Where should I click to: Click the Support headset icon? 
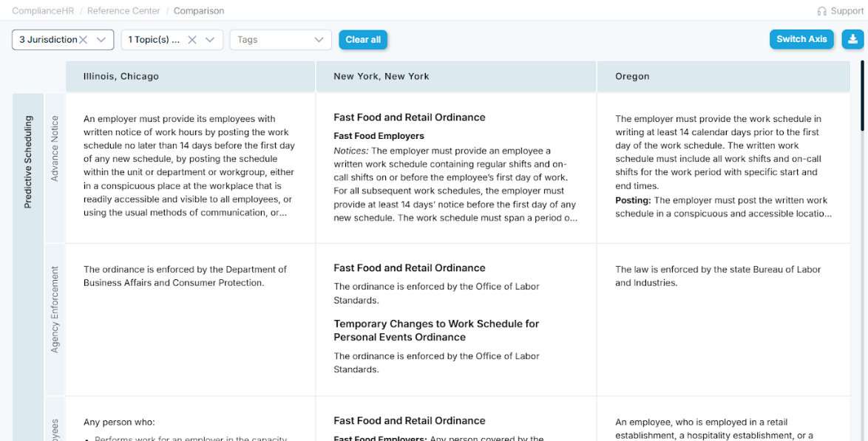click(821, 11)
